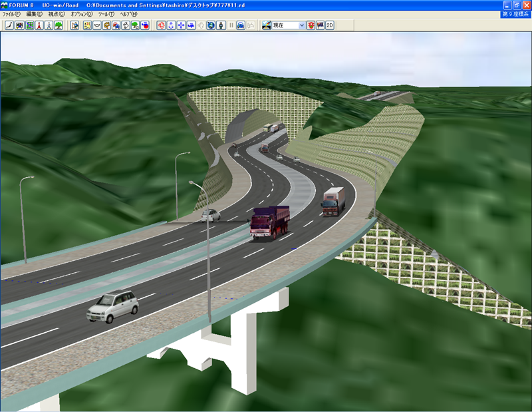Click the green and blue map grid icon

(29, 25)
